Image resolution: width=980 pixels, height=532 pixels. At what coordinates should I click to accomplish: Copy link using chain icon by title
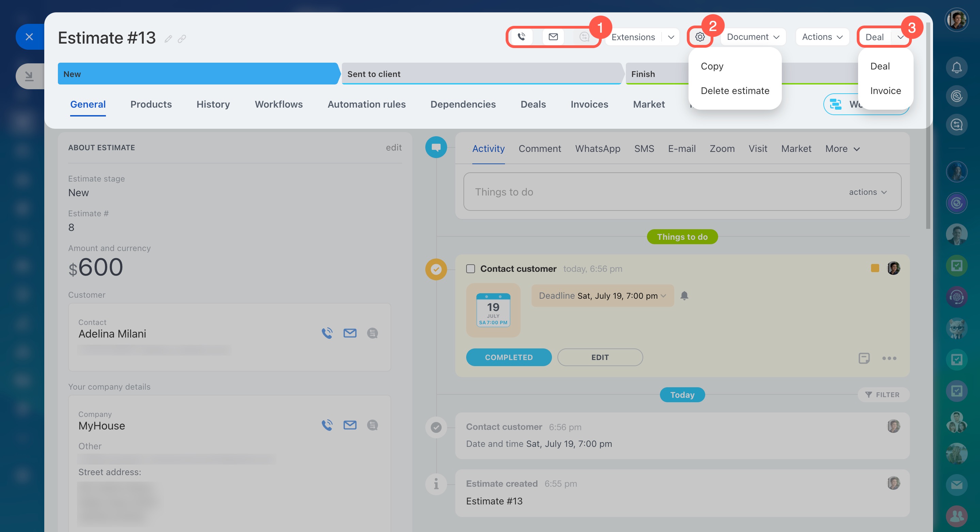point(182,39)
